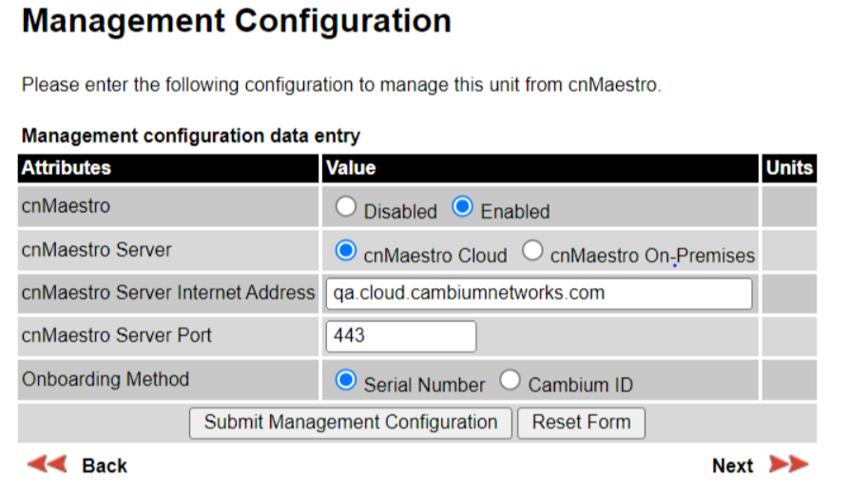This screenshot has width=868, height=494.
Task: Click the cnMaestro Server Port field
Action: 401,335
